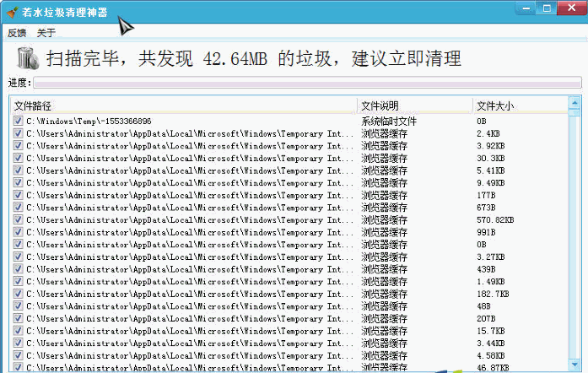Click the scroll up arrow of file list
588x373 pixels.
coord(575,102)
